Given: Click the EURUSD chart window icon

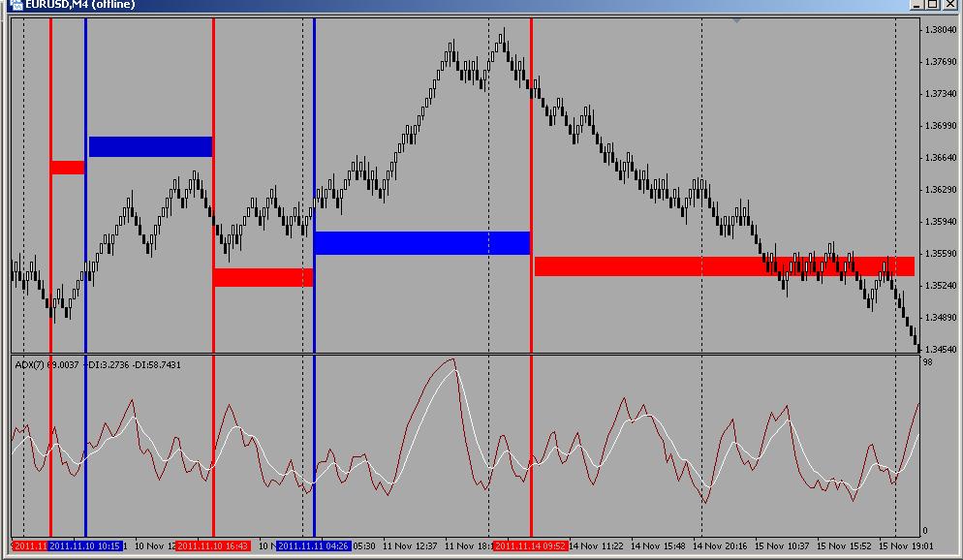Looking at the screenshot, I should (x=16, y=4).
